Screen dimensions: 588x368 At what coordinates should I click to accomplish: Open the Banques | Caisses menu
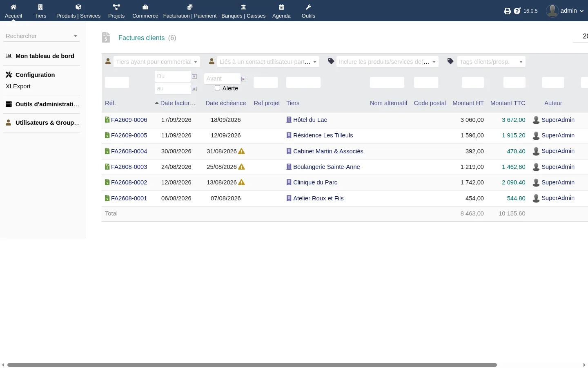tap(243, 11)
